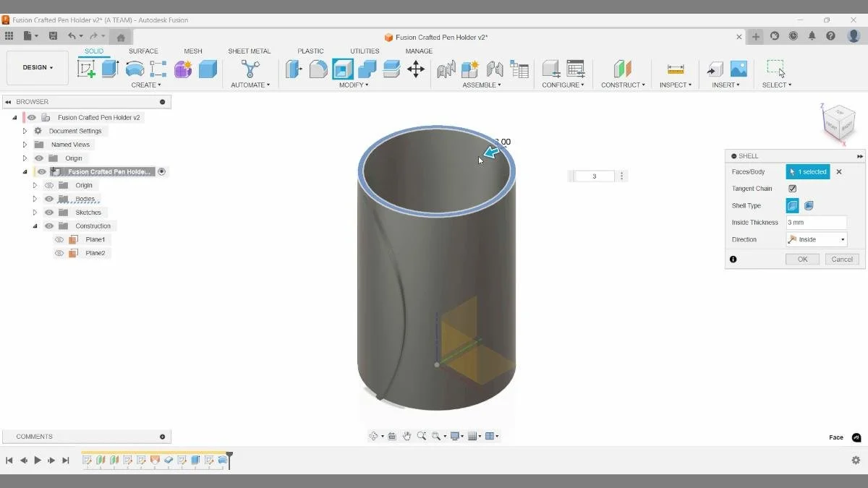Toggle the Tangent Chain checkbox

coord(791,188)
